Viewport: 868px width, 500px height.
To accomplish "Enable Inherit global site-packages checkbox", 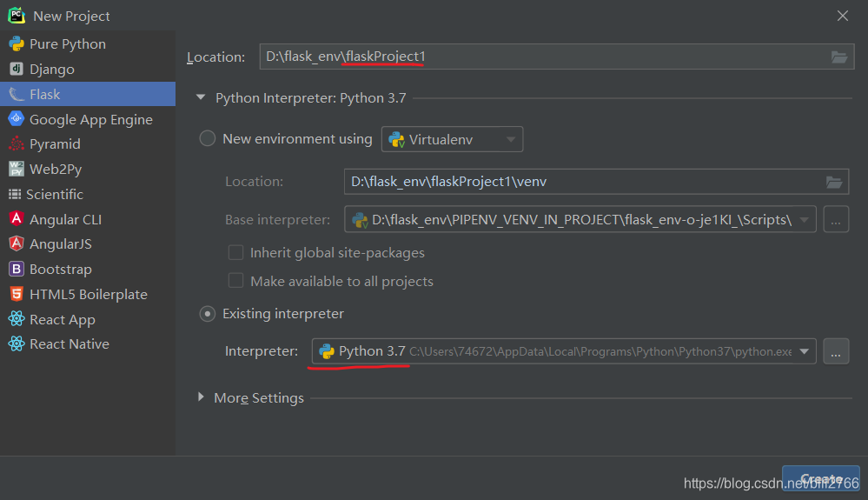I will point(235,252).
